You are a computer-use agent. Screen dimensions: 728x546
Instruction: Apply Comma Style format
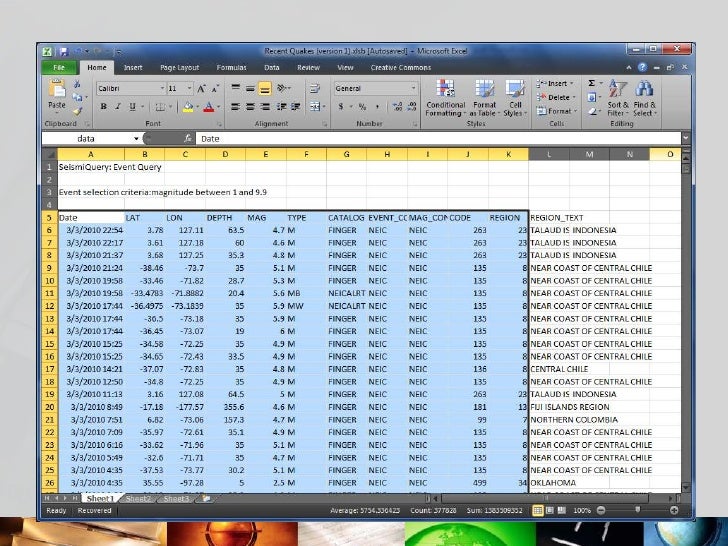coord(377,107)
